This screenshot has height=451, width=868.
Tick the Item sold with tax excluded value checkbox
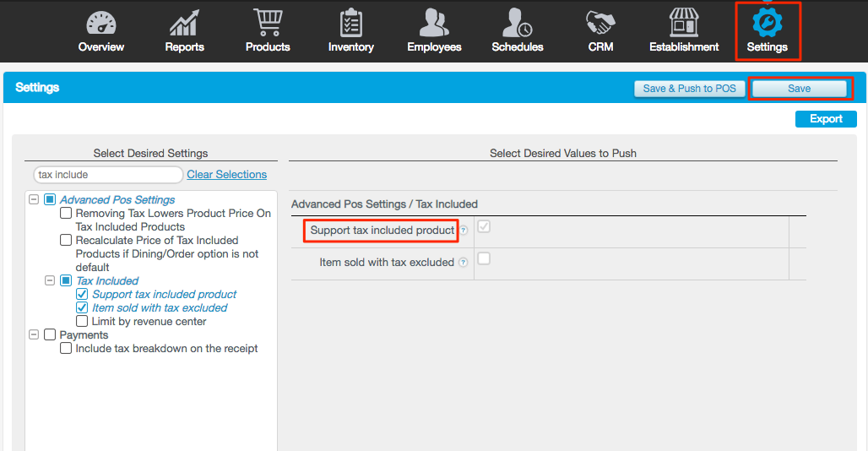pyautogui.click(x=485, y=259)
